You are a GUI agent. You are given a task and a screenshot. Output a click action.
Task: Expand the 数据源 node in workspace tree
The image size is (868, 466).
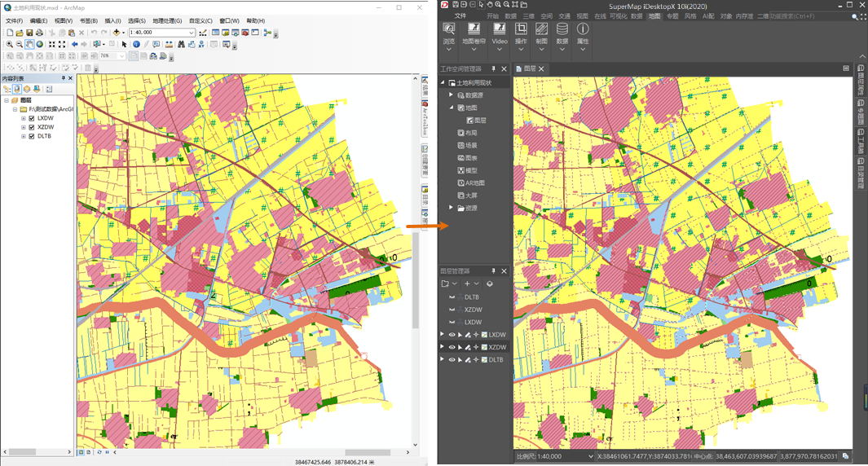pos(451,95)
